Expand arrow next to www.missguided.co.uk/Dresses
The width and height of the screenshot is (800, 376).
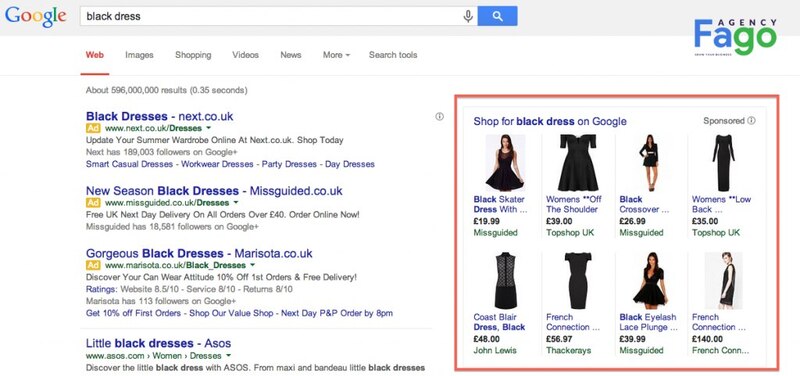235,203
